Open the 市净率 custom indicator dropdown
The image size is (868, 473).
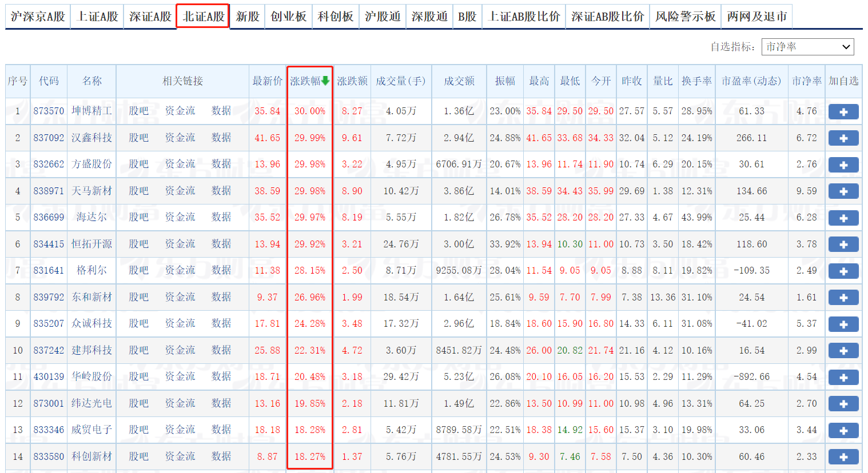click(x=808, y=47)
